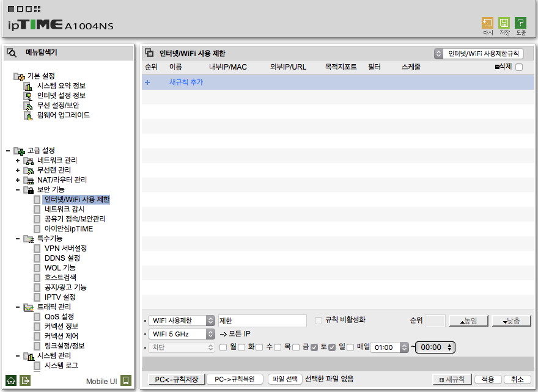Open 아이안심ipTIME menu item
The width and height of the screenshot is (538, 392).
point(68,229)
